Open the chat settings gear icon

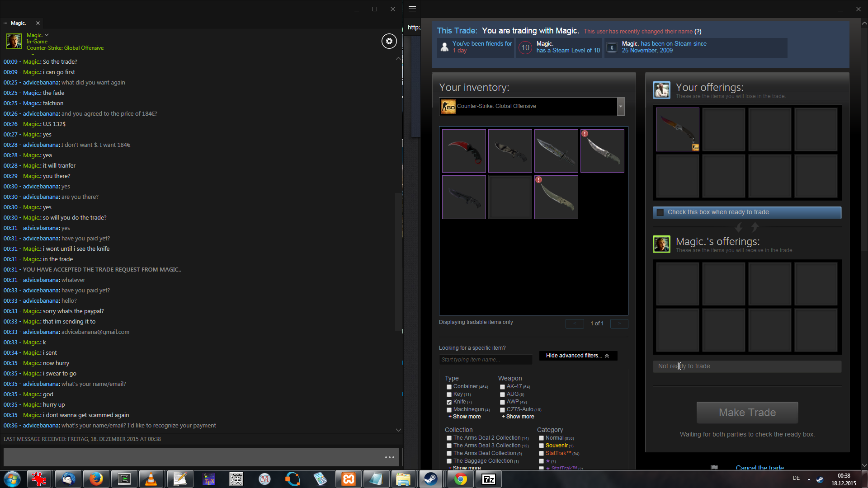point(389,41)
